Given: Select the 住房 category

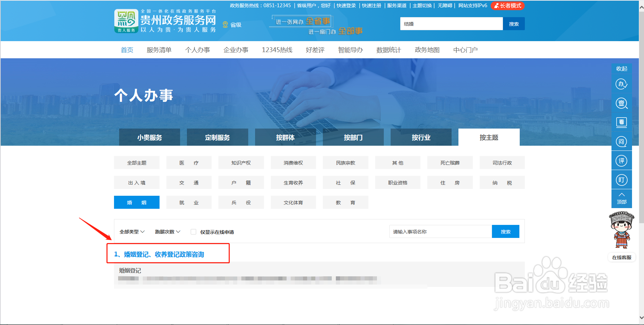Looking at the screenshot, I should pos(450,182).
